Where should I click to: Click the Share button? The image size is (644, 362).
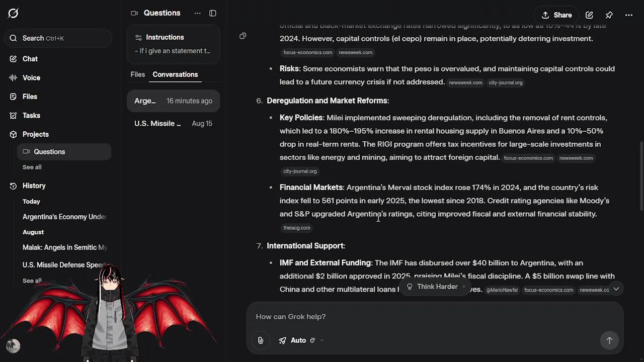pos(556,15)
